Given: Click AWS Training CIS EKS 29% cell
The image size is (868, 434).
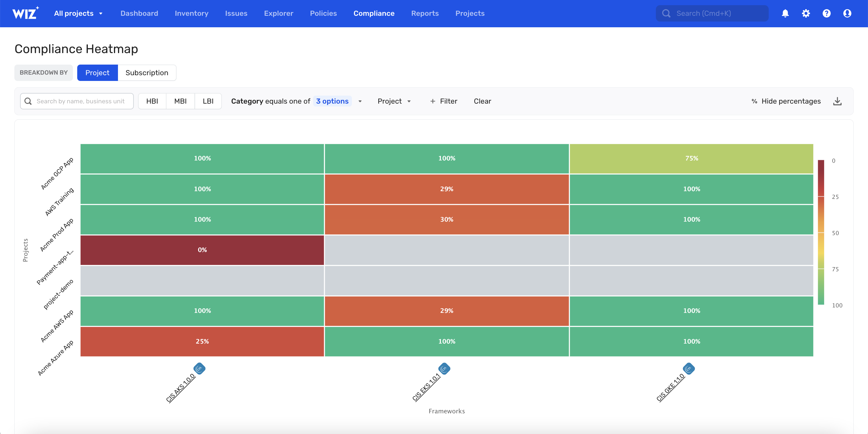Looking at the screenshot, I should (447, 189).
